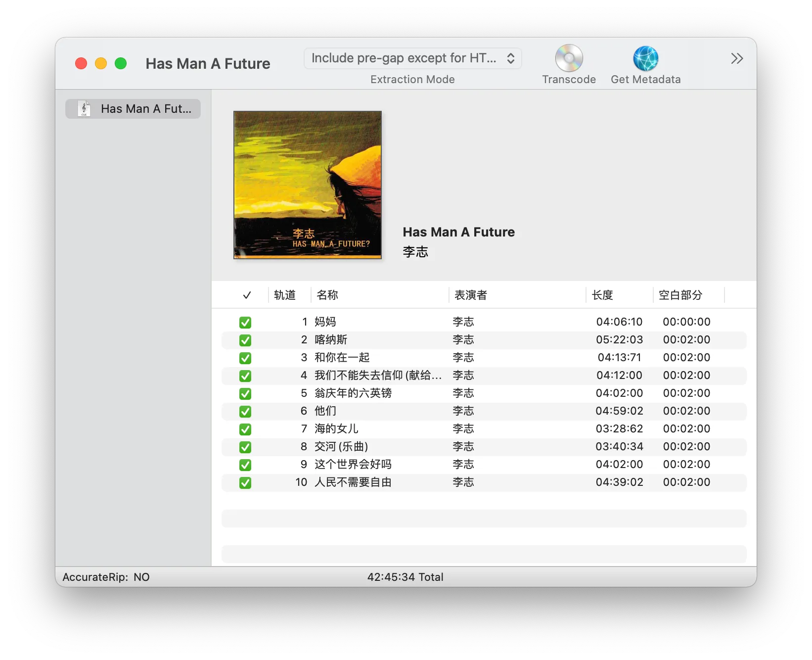Sort by 名称 column header
The image size is (812, 660).
pyautogui.click(x=327, y=295)
